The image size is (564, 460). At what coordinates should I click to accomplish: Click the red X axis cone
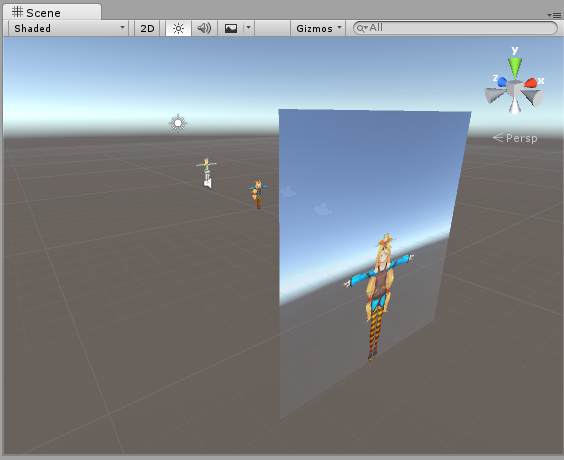(531, 83)
